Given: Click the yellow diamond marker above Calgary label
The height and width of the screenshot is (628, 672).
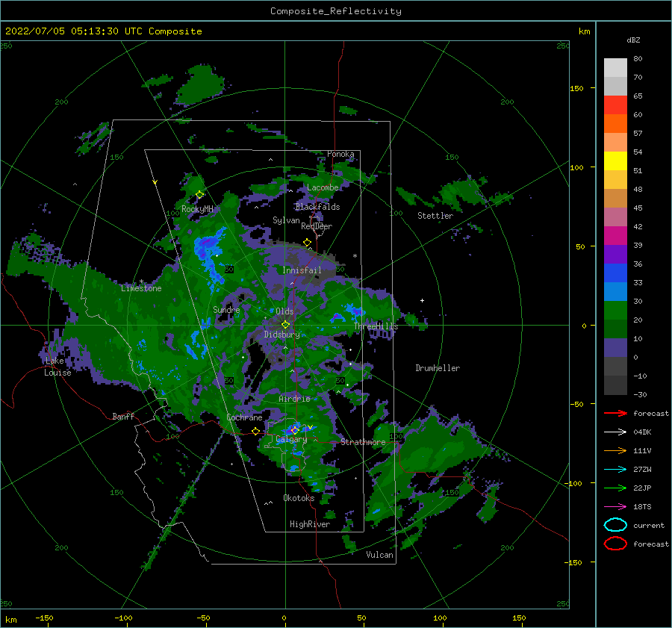Looking at the screenshot, I should point(295,430).
